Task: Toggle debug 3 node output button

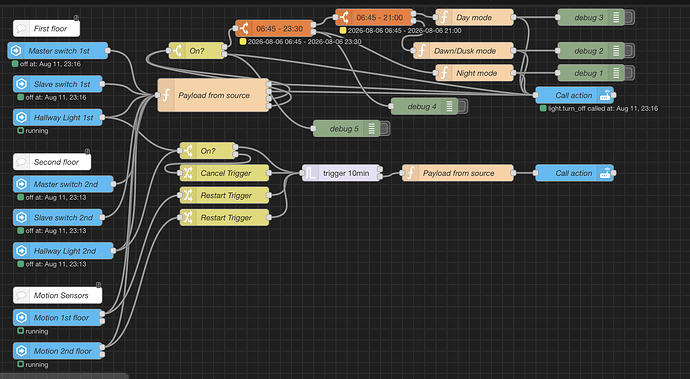Action: click(629, 18)
